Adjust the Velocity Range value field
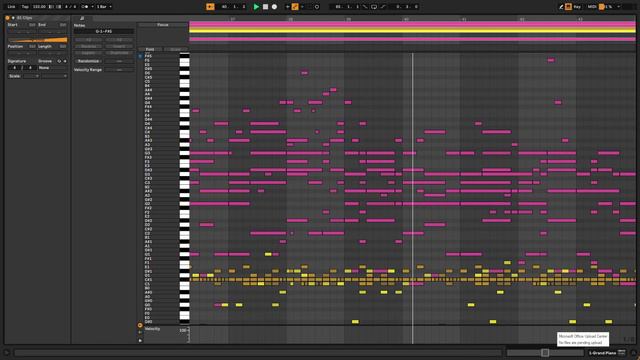This screenshot has width=640, height=360. (x=119, y=70)
